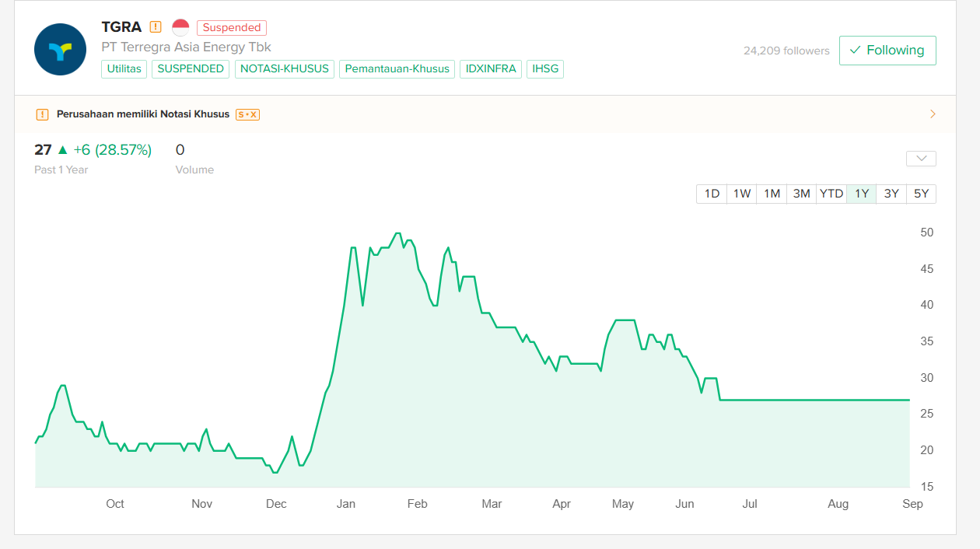Select the 1Y time range
Screen dimensions: 980x549
coord(862,194)
